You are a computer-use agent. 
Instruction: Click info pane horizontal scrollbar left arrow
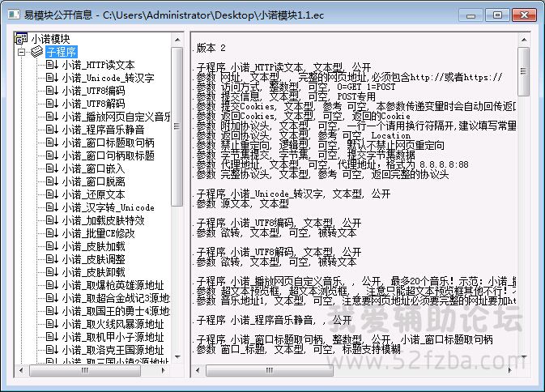coord(198,370)
